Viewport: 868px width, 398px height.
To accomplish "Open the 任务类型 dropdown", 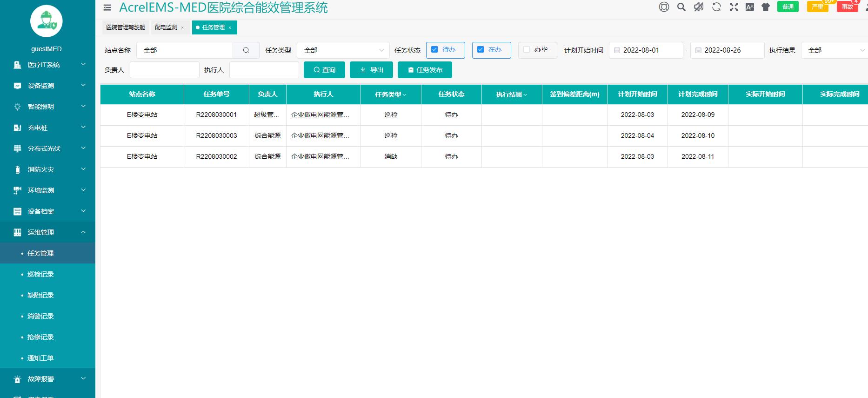I will (343, 50).
